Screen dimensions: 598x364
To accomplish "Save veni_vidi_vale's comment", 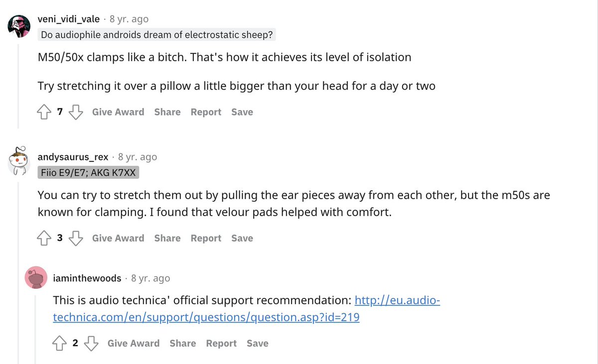I will [x=242, y=113].
